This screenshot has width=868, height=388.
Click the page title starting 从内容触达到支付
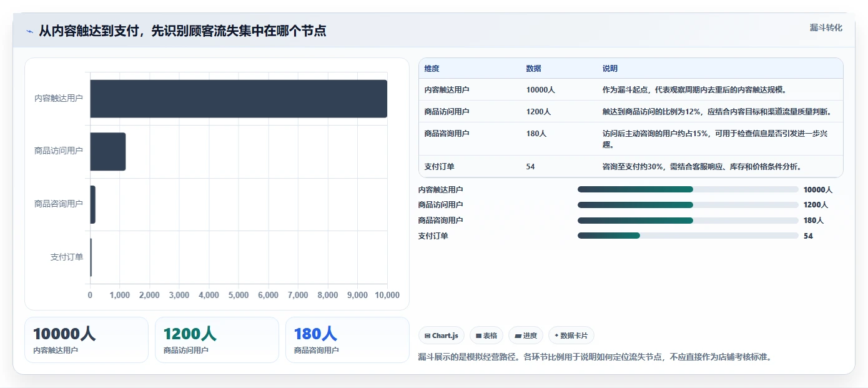coord(182,31)
